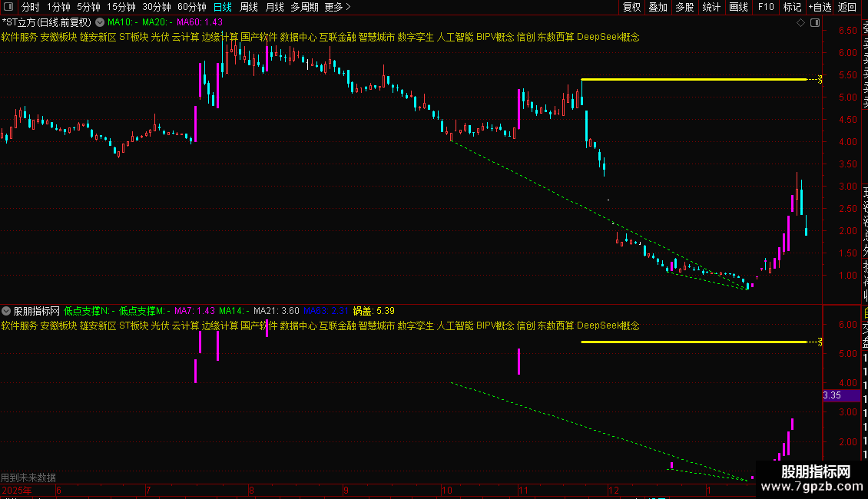Click the 低点支撑N label
This screenshot has width=868, height=499.
89,311
